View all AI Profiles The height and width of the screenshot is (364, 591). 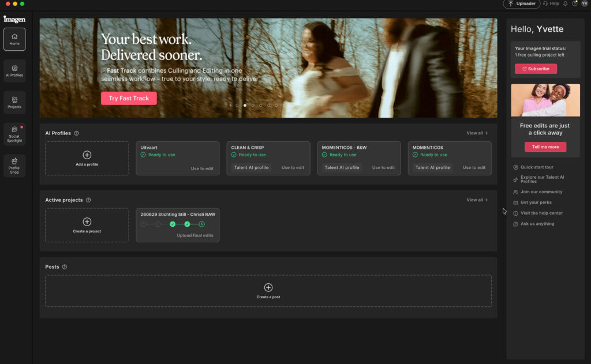pos(477,133)
